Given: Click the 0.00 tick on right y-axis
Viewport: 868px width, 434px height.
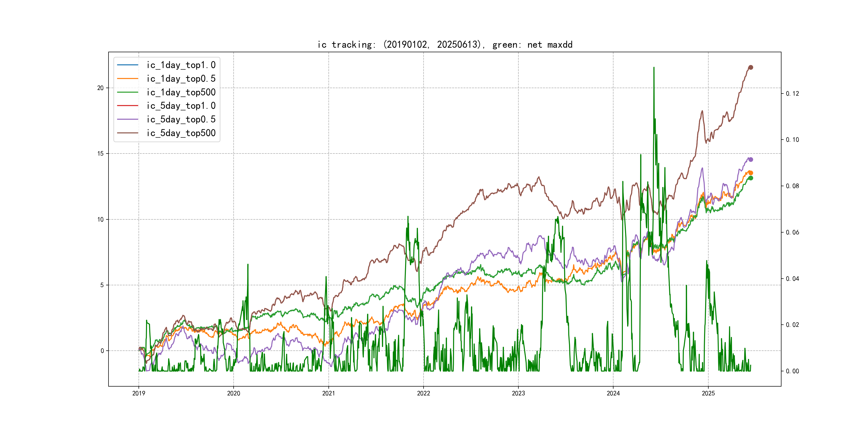Looking at the screenshot, I should pyautogui.click(x=792, y=371).
